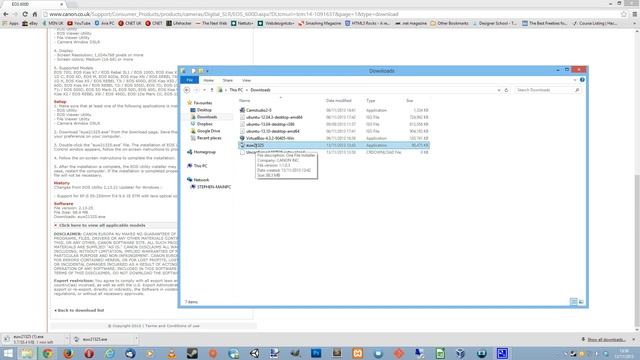Open Google Chrome from the taskbar
This screenshot has height=360, width=640.
pos(47,353)
